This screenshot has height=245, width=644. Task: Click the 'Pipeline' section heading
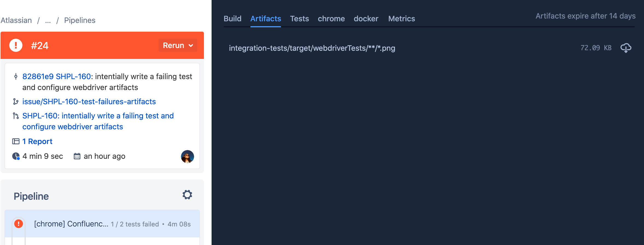(31, 196)
